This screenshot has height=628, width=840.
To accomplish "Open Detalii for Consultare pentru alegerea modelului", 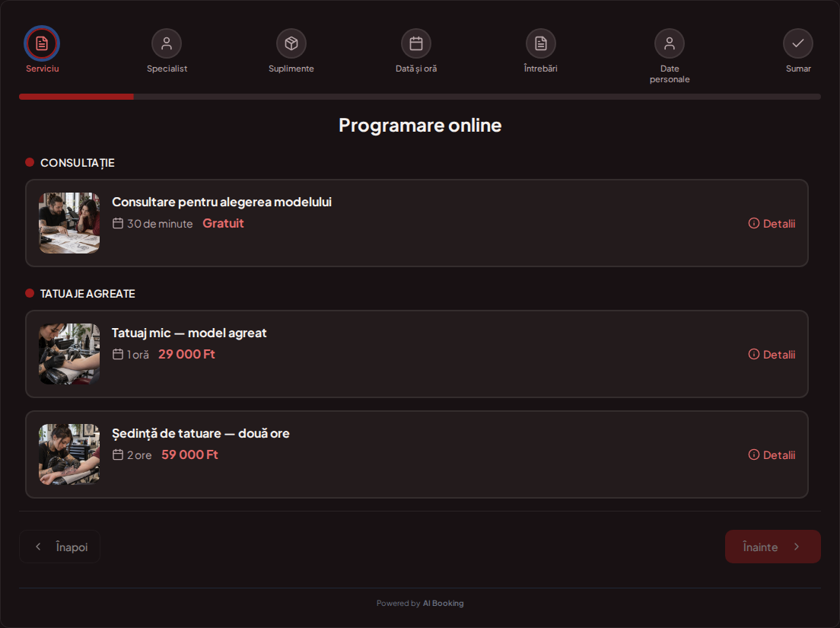I will [772, 224].
